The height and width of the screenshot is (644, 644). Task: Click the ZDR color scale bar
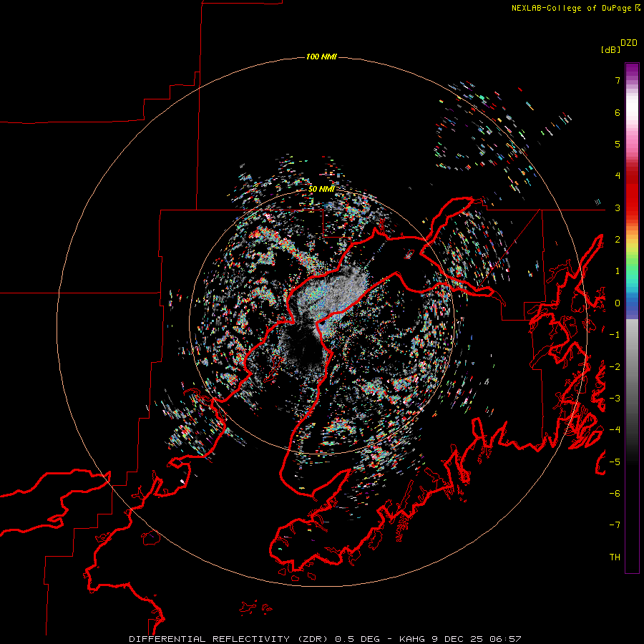[632, 318]
